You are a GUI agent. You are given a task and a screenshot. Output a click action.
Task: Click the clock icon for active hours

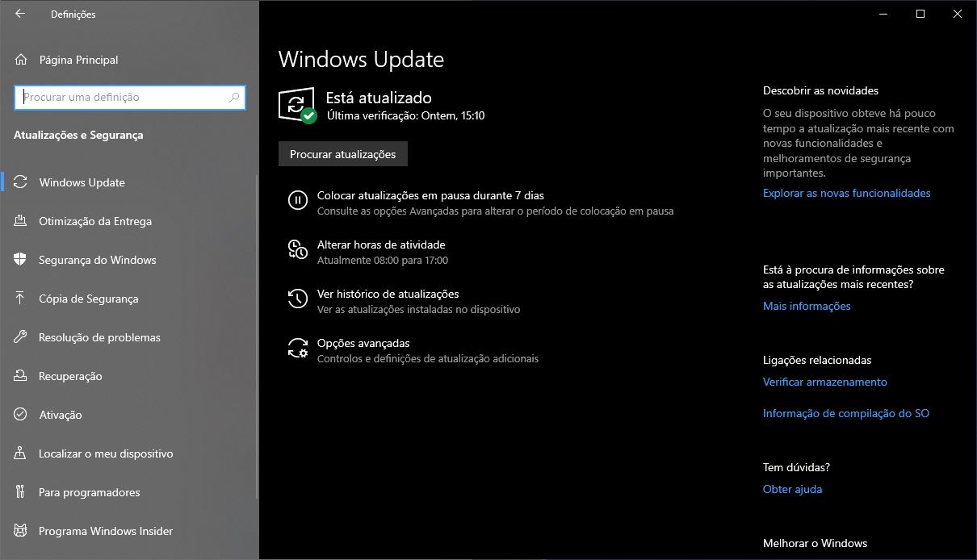[x=298, y=249]
